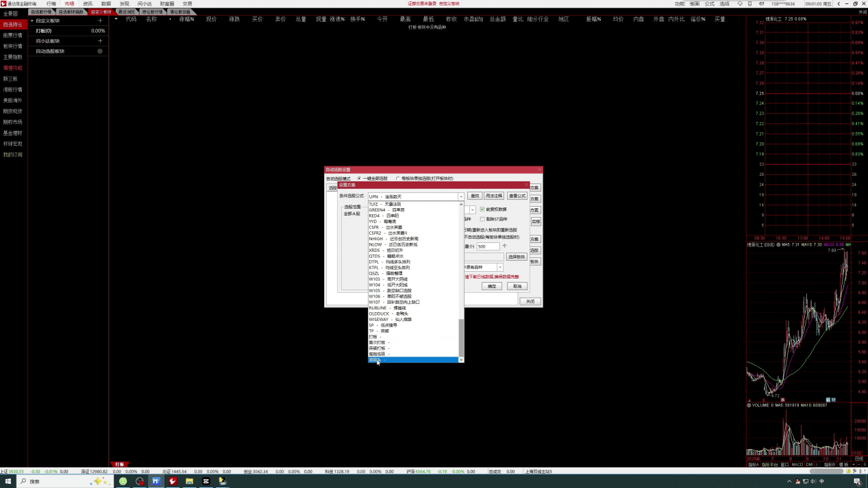Select the 一键全部选股 radio button
This screenshot has width=868, height=488.
coord(360,179)
